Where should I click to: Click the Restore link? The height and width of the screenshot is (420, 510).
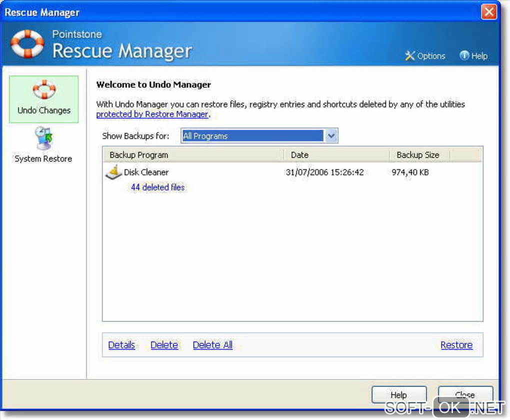click(x=456, y=345)
